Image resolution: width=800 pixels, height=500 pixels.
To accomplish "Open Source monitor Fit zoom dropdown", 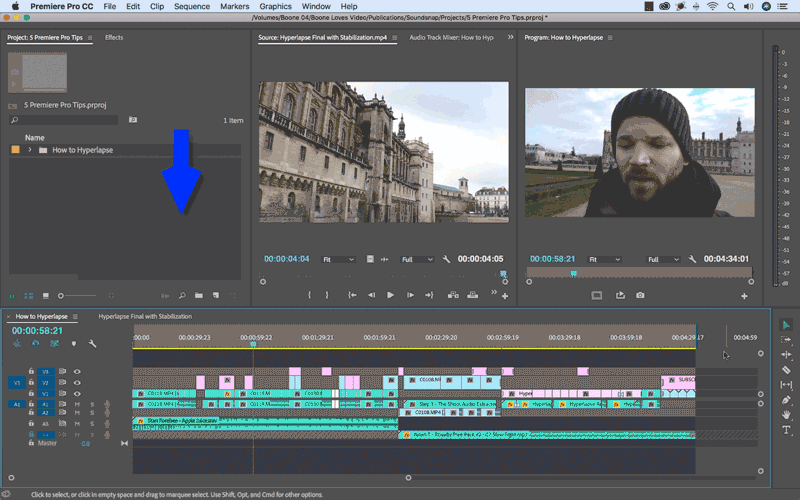I will coord(338,260).
